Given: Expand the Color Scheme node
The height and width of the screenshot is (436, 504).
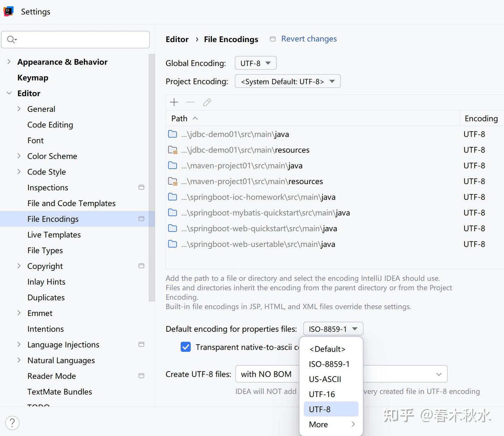Looking at the screenshot, I should point(19,156).
